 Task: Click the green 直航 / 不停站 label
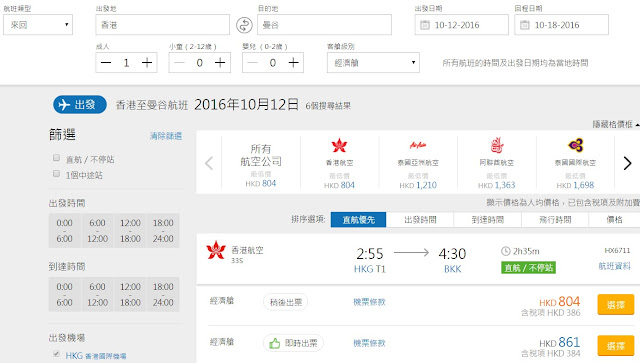coord(528,268)
